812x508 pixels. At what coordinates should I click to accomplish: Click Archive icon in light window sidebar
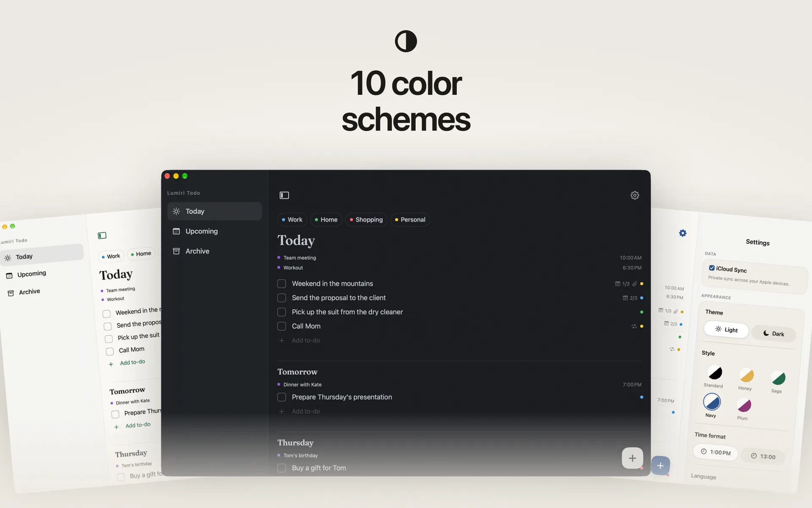(x=11, y=293)
